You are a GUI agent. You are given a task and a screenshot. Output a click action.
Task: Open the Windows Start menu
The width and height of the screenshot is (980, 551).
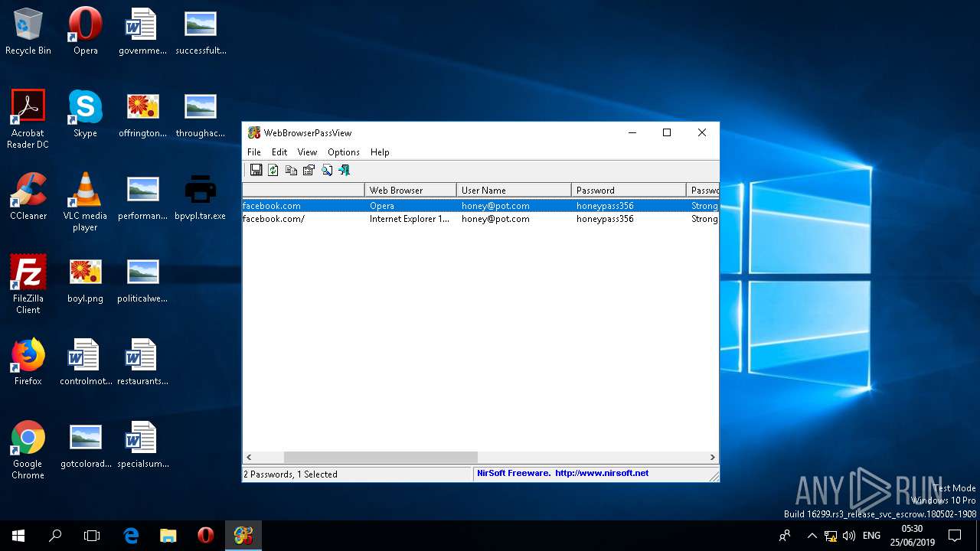click(x=18, y=536)
